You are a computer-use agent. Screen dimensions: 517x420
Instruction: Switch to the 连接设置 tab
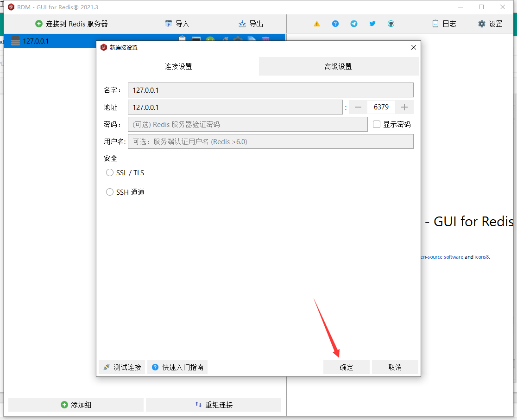(x=178, y=66)
